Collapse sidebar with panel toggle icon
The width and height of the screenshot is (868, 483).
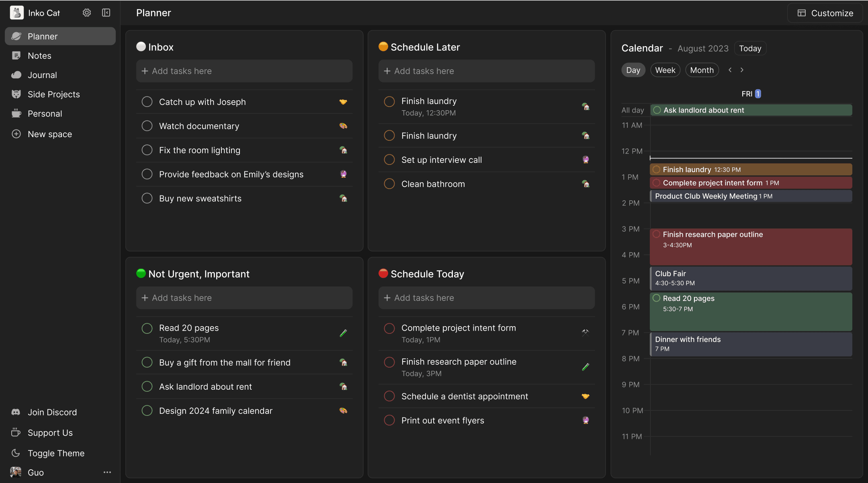pos(106,13)
